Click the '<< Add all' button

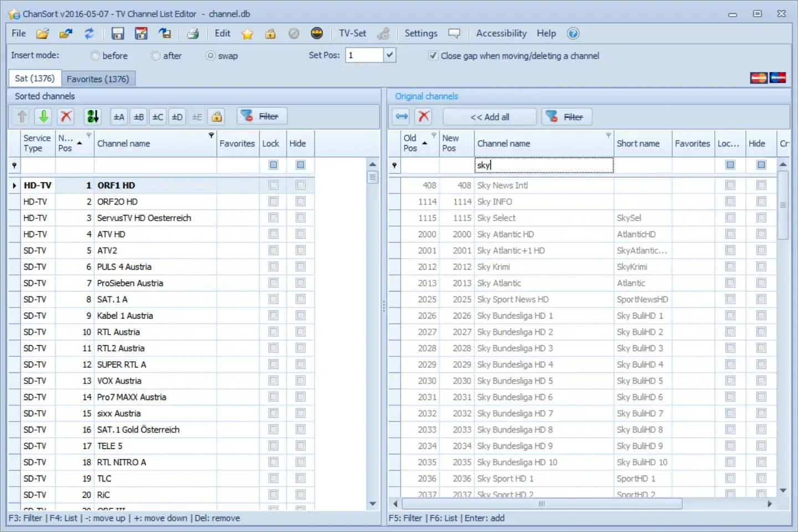coord(490,117)
